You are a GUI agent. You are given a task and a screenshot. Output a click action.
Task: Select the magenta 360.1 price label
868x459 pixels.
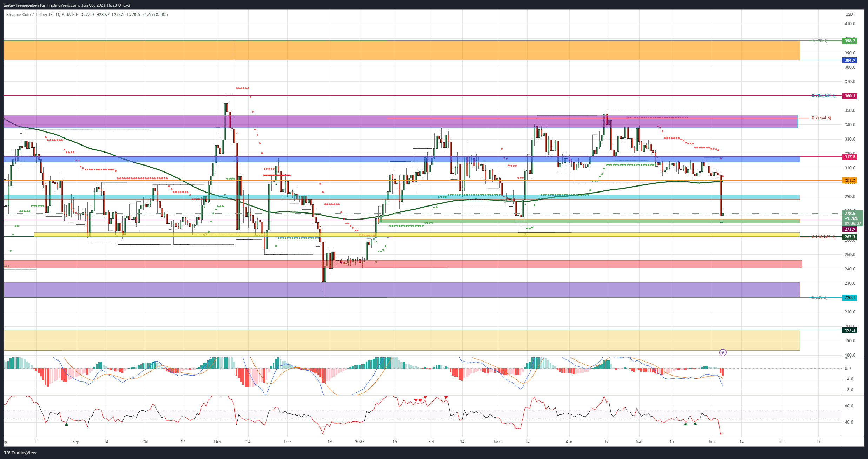point(850,96)
